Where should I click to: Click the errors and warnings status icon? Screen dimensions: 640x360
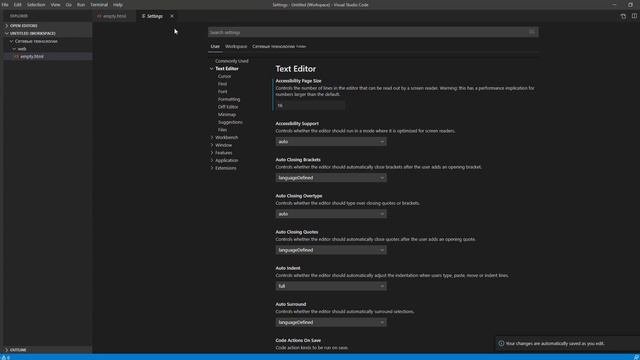coord(5,357)
